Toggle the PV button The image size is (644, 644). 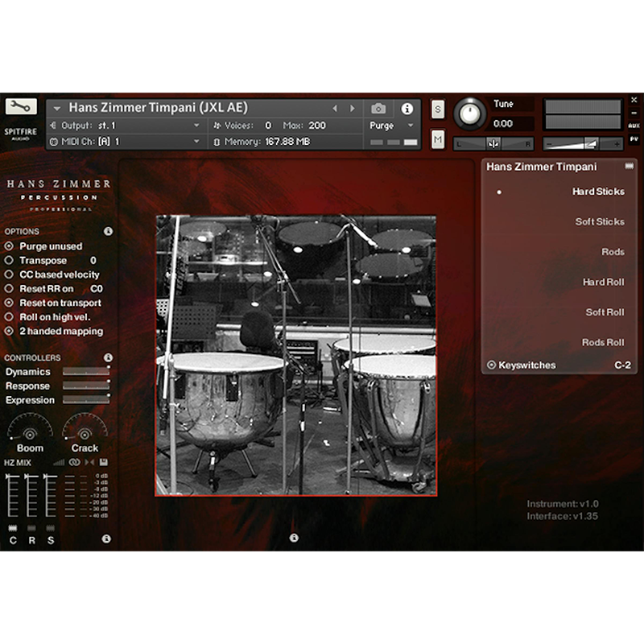point(634,139)
